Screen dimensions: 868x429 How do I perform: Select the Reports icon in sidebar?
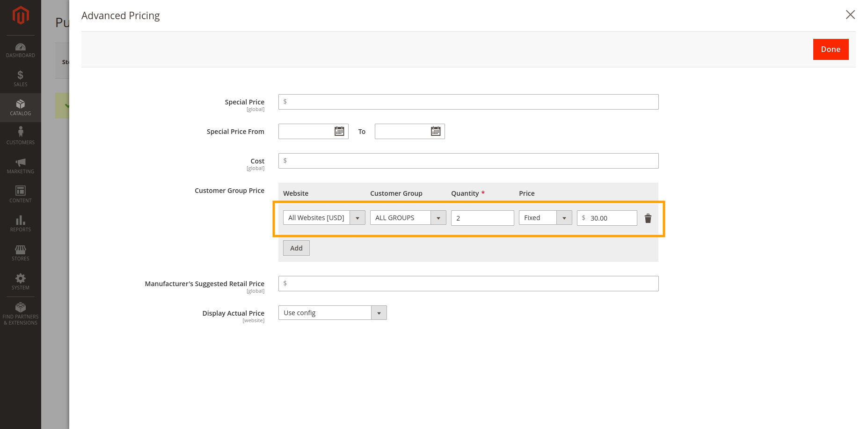click(x=21, y=223)
